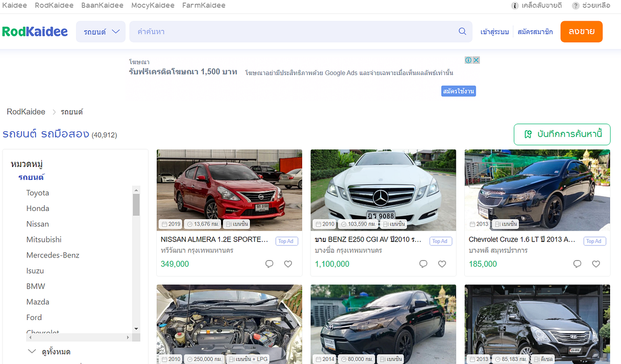This screenshot has height=364, width=621.
Task: Select Honda in the brand list
Action: (38, 208)
